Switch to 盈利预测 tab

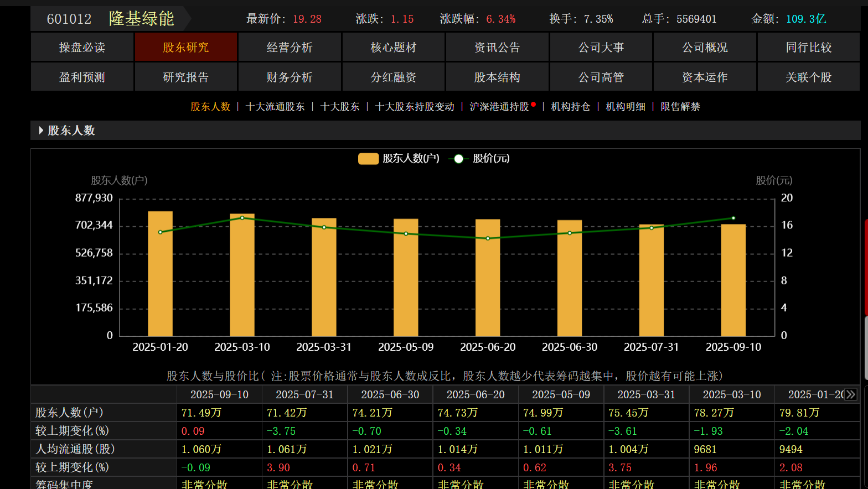point(82,77)
